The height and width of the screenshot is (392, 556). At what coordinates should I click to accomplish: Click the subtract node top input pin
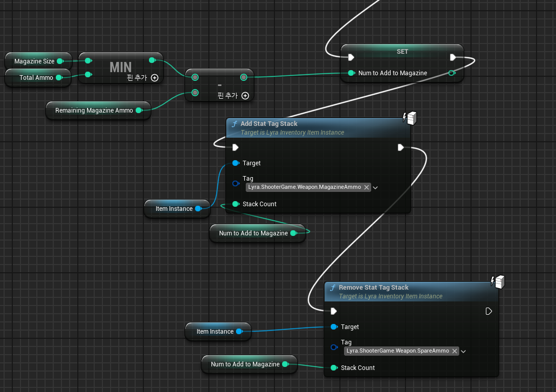click(x=195, y=77)
